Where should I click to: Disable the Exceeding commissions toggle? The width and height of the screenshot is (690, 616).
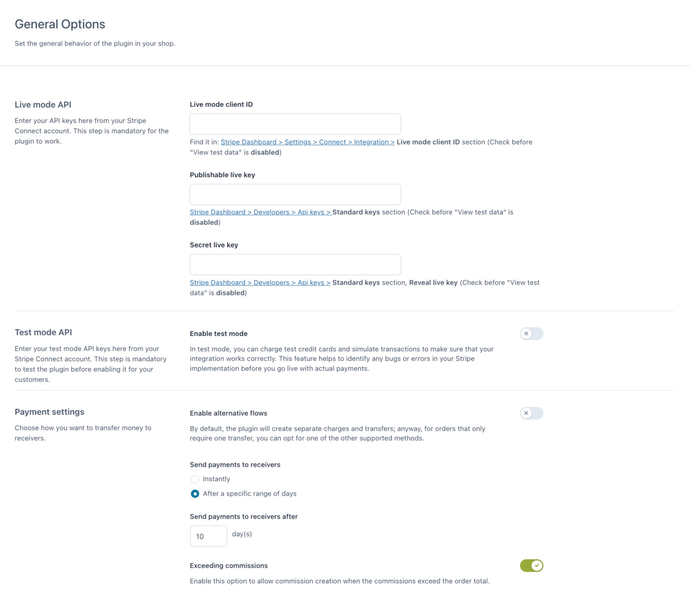click(531, 566)
